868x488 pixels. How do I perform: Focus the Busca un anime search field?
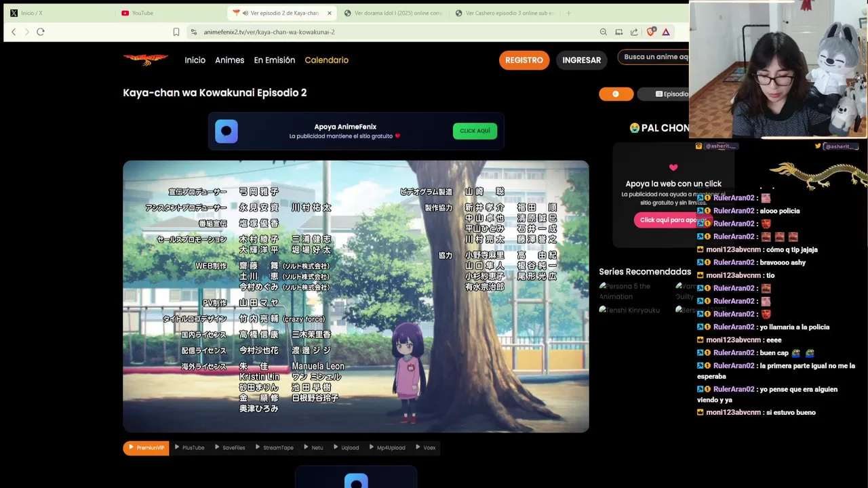(654, 57)
